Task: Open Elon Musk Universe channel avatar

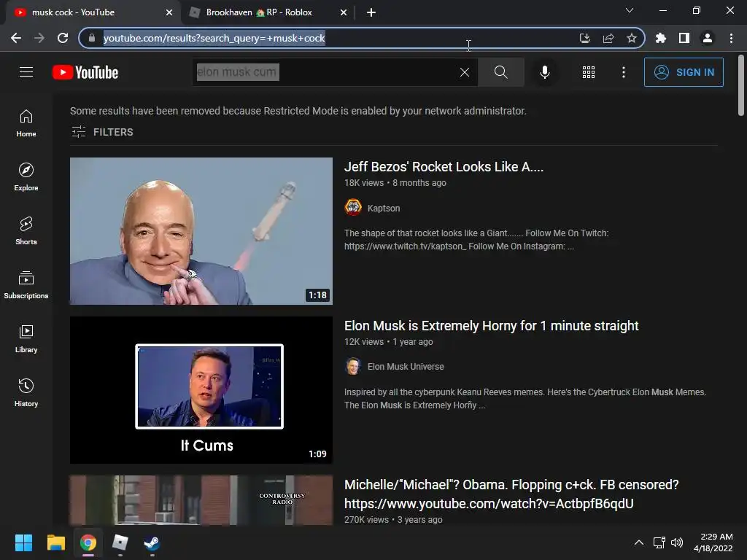Action: 353,366
